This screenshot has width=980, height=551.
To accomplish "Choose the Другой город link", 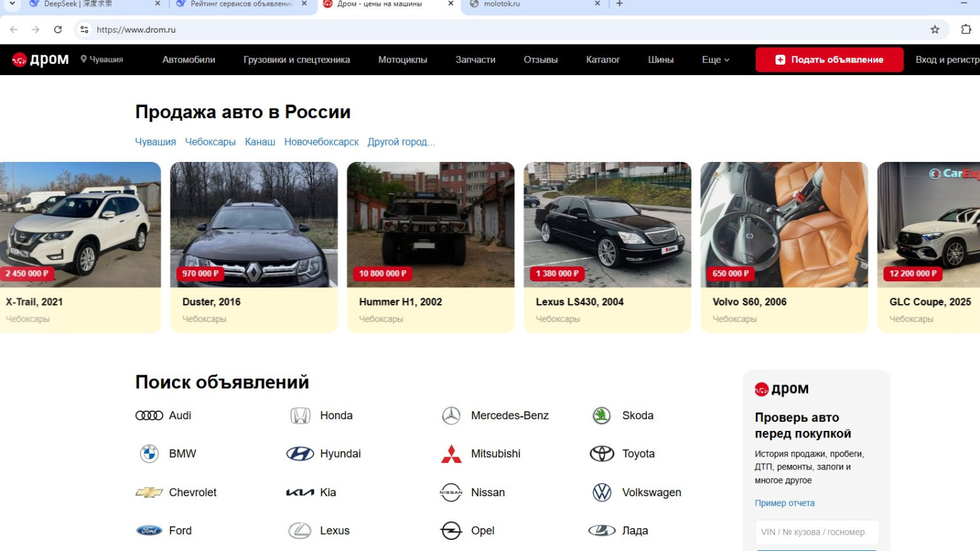I will click(400, 142).
